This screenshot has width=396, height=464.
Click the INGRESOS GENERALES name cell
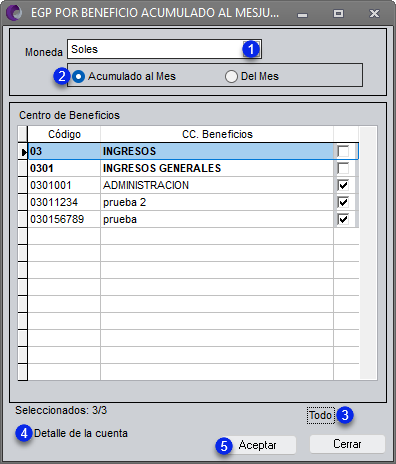(217, 168)
